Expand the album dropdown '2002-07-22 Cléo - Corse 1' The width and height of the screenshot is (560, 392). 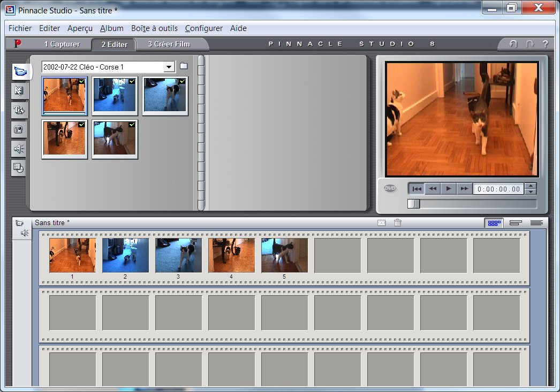click(169, 67)
